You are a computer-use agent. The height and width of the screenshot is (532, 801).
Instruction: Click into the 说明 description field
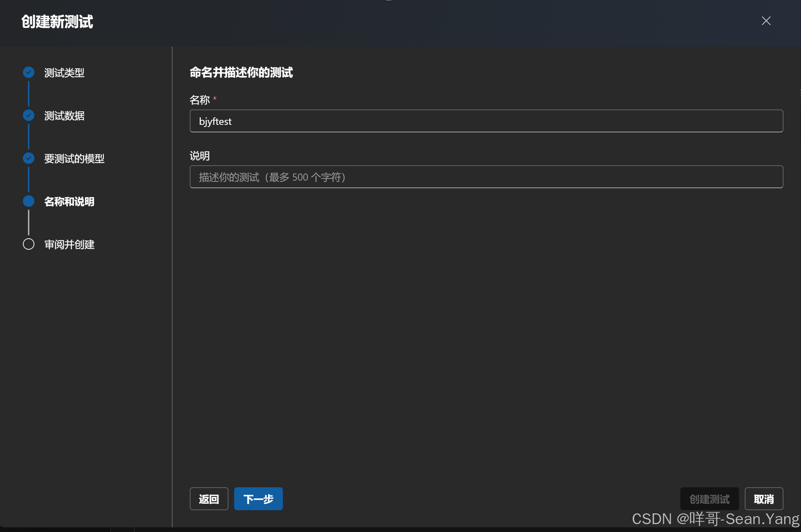[486, 177]
